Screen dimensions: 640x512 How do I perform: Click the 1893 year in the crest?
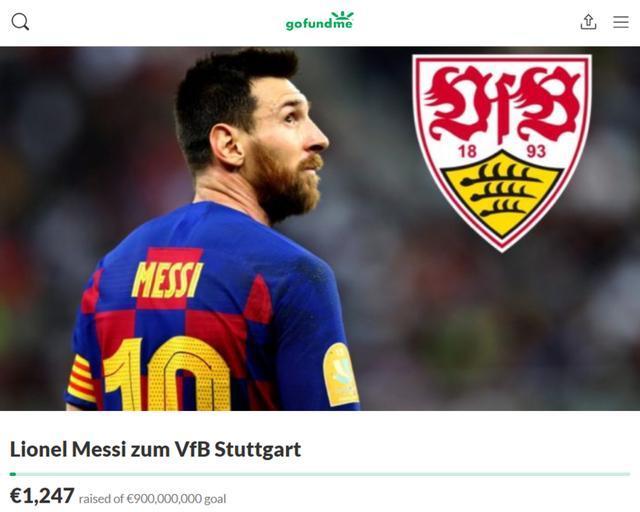point(502,151)
